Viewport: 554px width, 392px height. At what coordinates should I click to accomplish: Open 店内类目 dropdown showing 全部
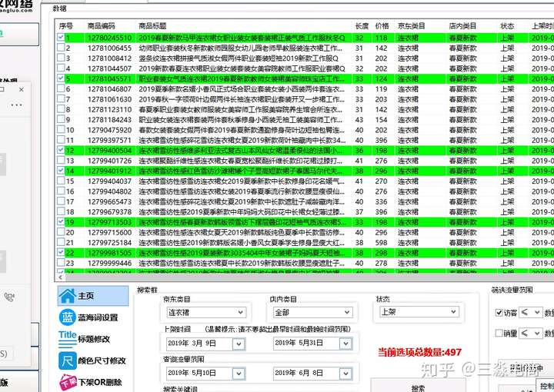312,312
